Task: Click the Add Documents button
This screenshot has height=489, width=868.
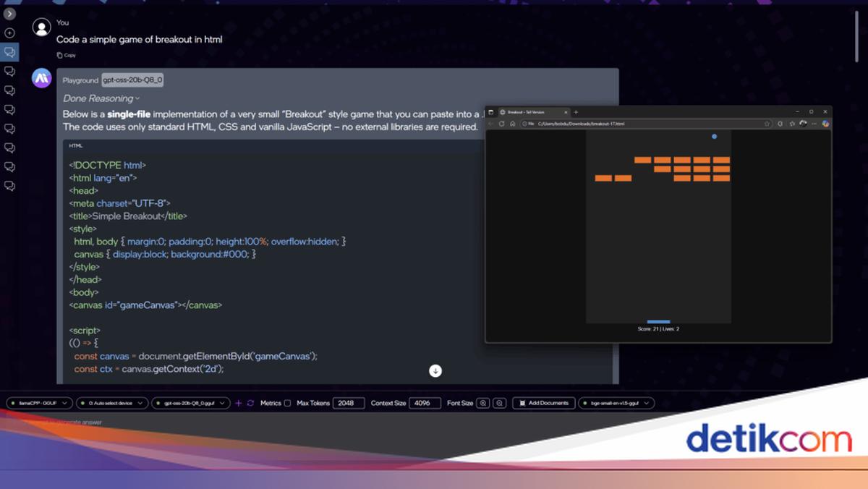Action: 544,403
